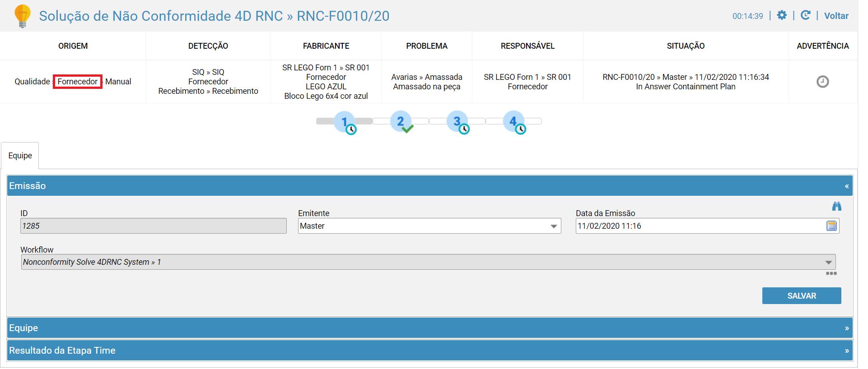Click 'In Answer Containment Plan' status text
The height and width of the screenshot is (369, 868).
coord(686,87)
